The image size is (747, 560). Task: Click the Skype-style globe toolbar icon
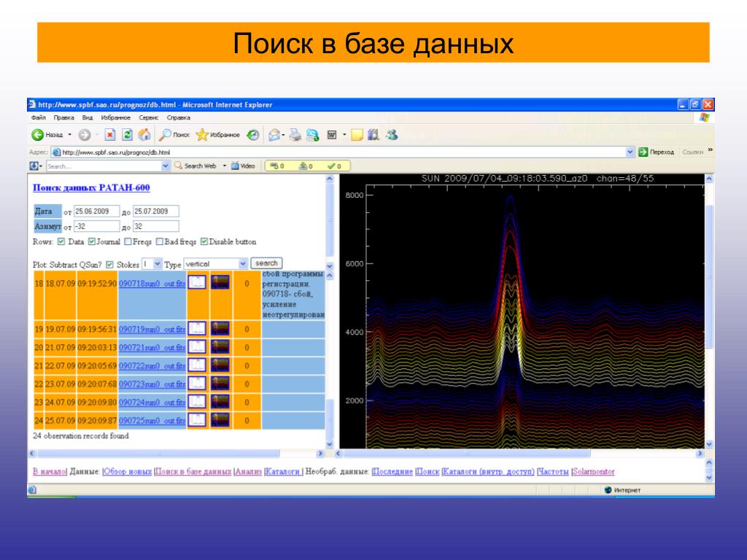coord(312,135)
